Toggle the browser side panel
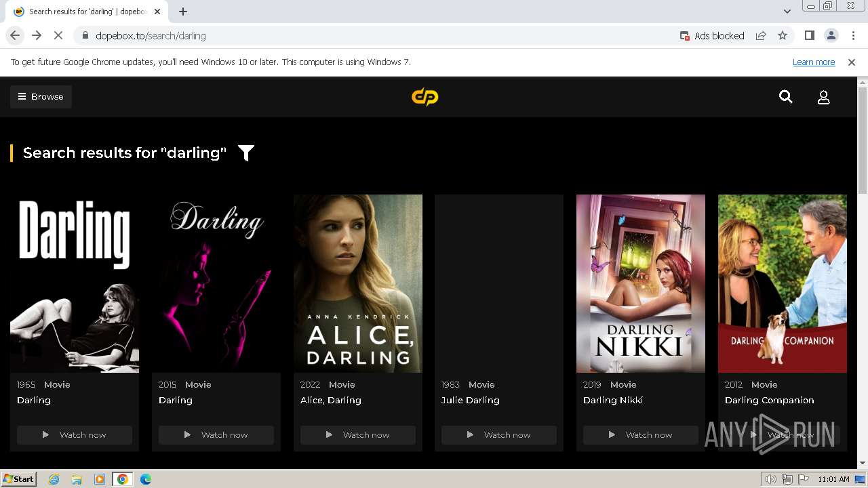The width and height of the screenshot is (868, 488). tap(809, 35)
